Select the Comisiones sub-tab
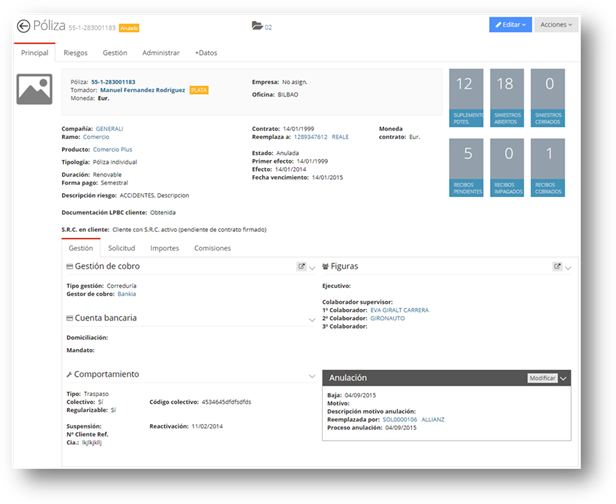 212,248
